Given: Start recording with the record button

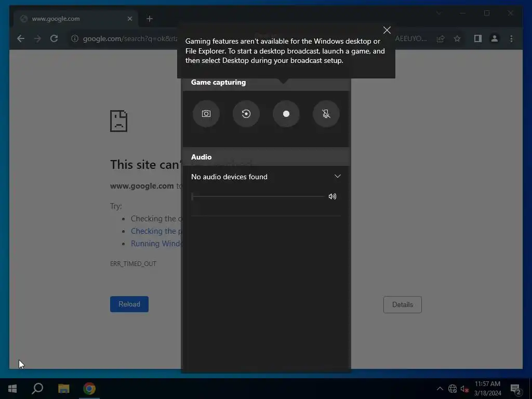Looking at the screenshot, I should pos(286,114).
